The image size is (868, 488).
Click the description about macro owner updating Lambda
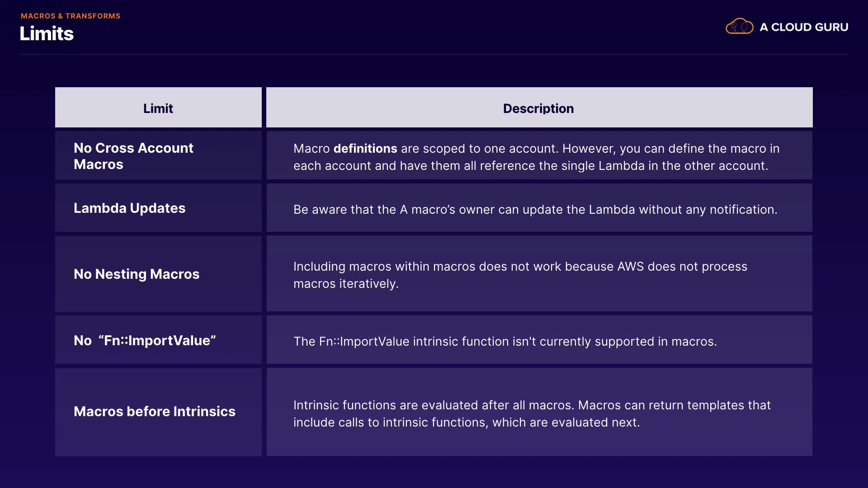point(535,210)
